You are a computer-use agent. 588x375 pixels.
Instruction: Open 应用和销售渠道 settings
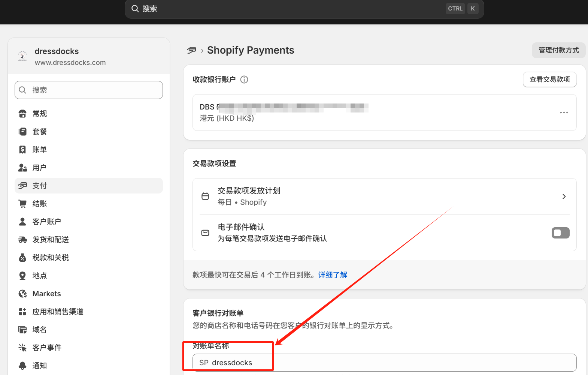(89, 312)
